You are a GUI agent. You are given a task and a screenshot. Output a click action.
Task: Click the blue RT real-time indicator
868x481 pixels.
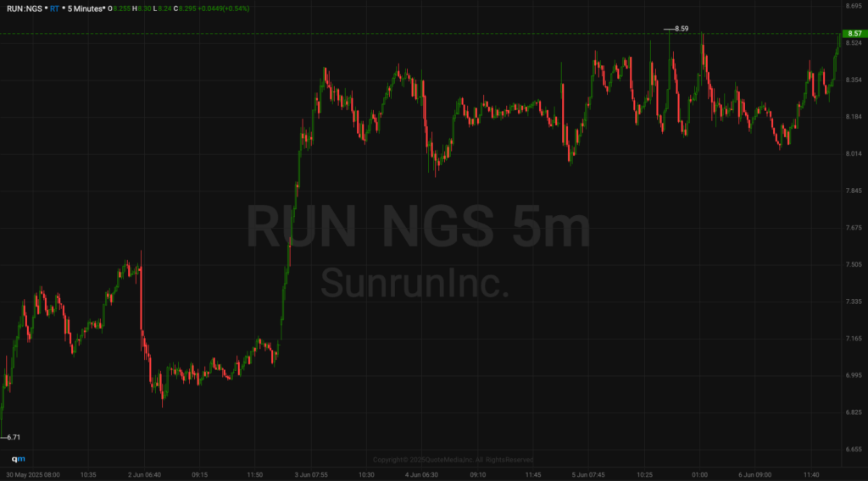coord(54,8)
